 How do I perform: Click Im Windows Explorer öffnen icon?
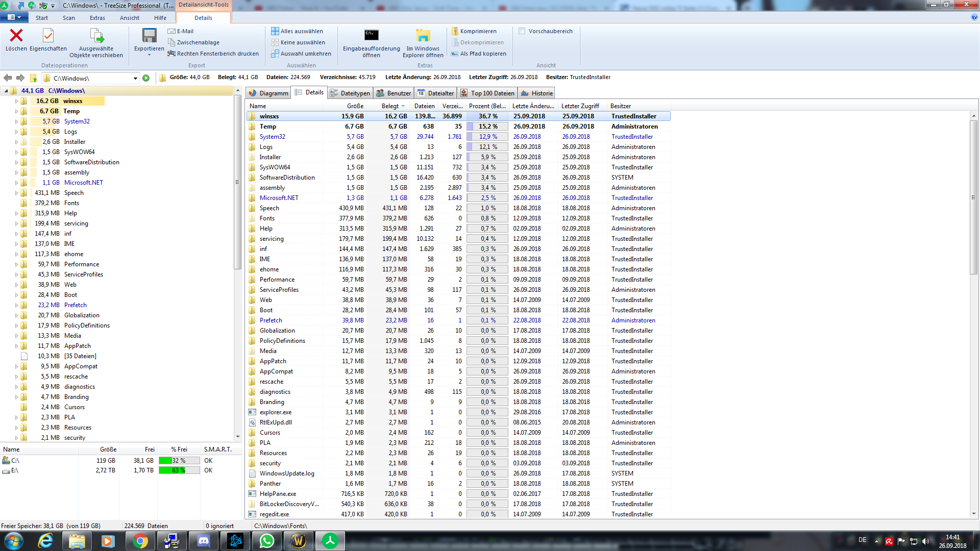click(423, 36)
